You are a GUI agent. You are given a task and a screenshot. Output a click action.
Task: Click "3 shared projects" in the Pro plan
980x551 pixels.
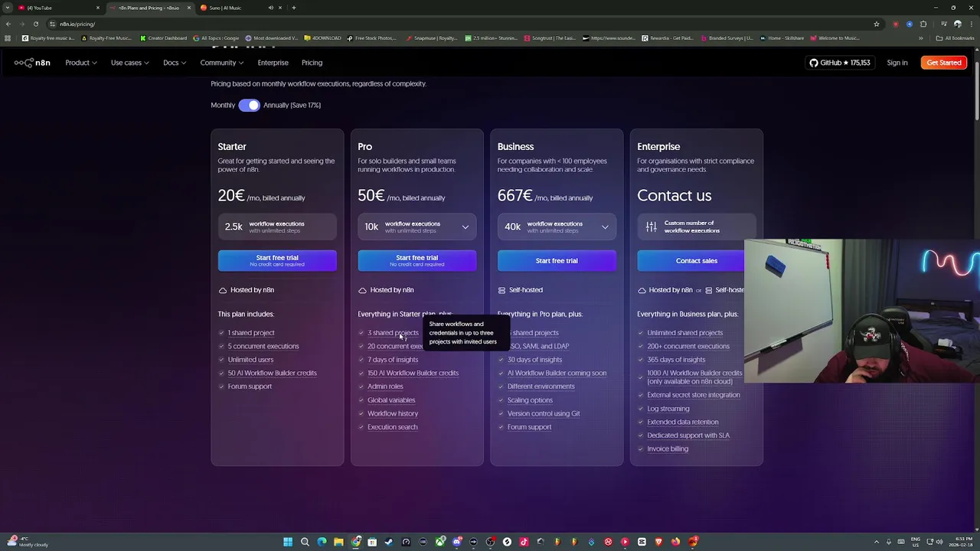point(393,333)
